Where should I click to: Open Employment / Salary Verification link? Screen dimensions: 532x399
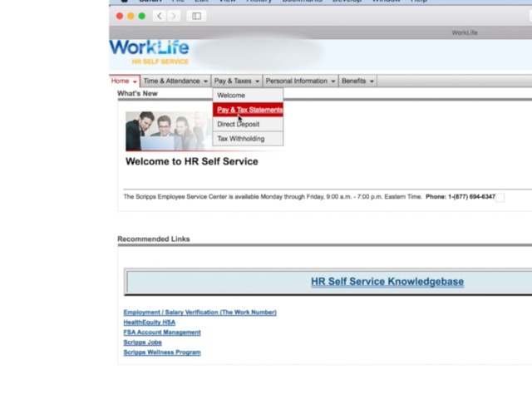pos(199,313)
